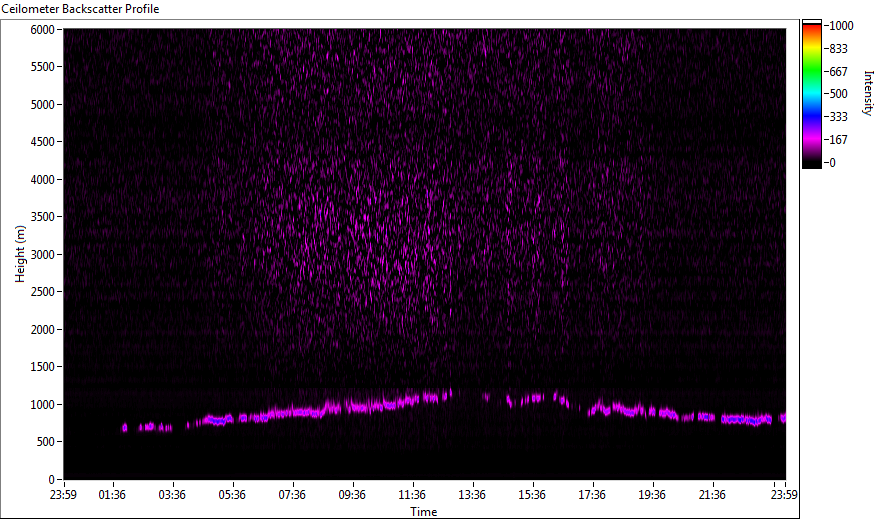Click the 0 intensity scale label
The width and height of the screenshot is (878, 519).
(832, 163)
